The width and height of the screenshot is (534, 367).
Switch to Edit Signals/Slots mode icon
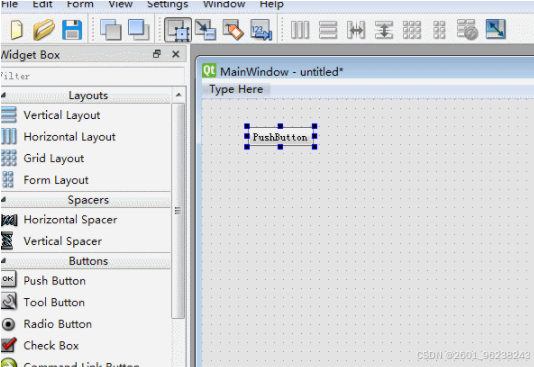(205, 30)
